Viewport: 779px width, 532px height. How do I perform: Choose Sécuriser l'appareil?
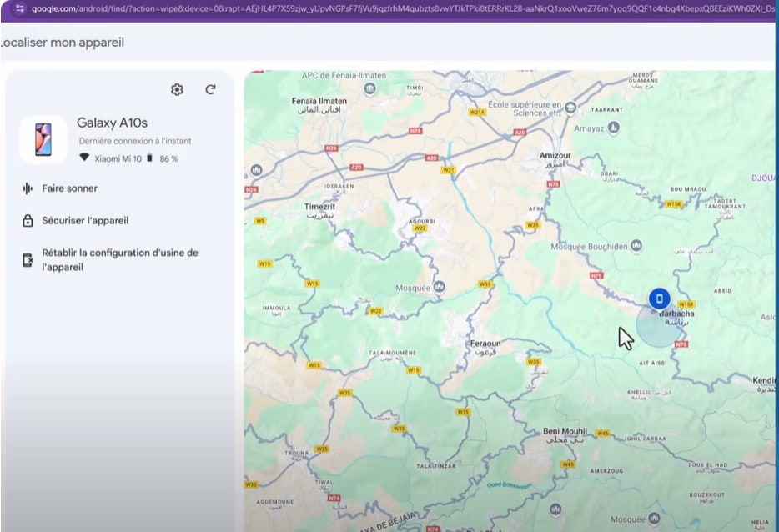[85, 220]
